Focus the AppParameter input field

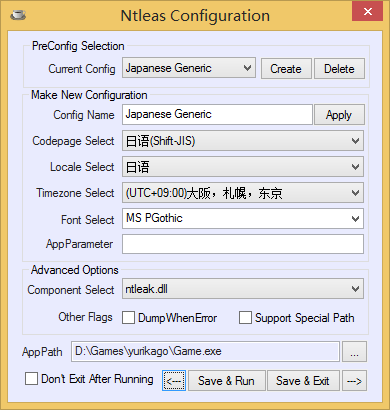point(243,244)
